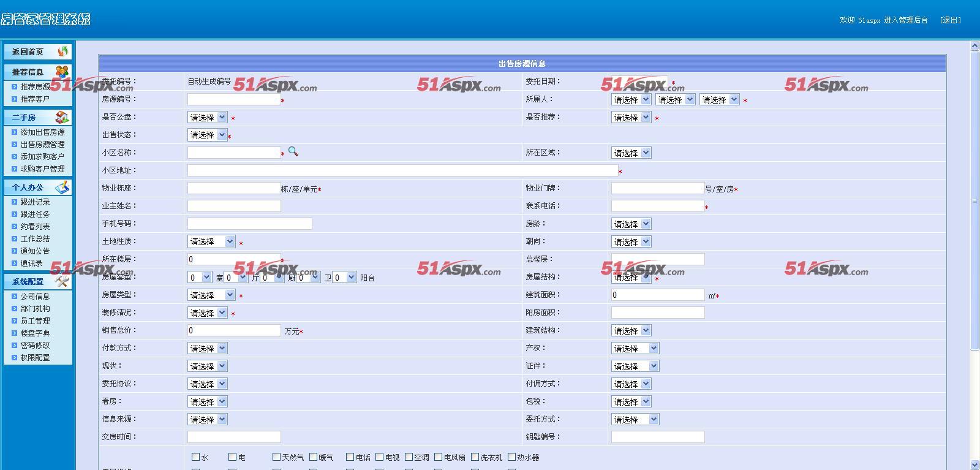Click the 手机号码 input field

click(x=250, y=224)
